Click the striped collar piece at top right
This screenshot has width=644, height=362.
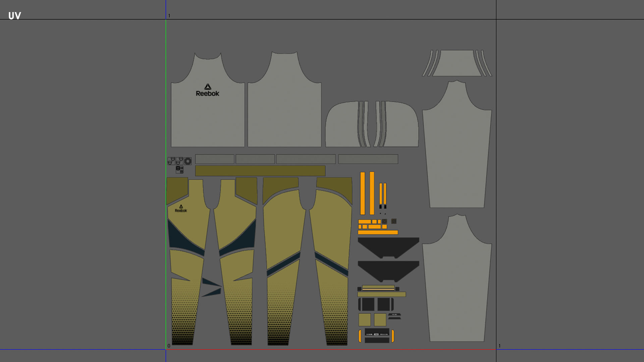pos(457,64)
